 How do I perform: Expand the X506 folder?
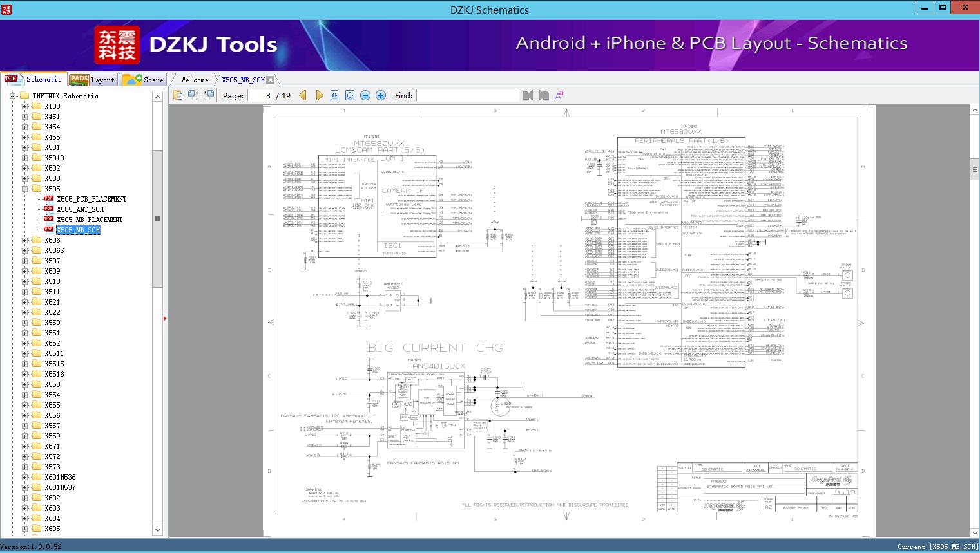tap(25, 240)
